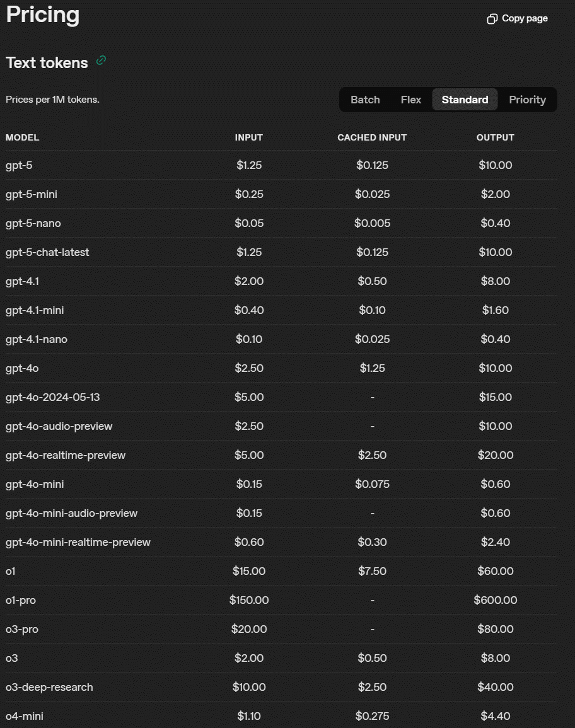The image size is (575, 728).
Task: Switch to the Priority pricing tab
Action: point(527,100)
